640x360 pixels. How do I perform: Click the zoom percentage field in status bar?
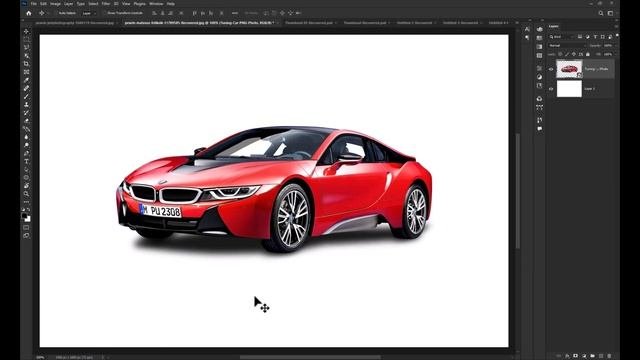pos(40,357)
